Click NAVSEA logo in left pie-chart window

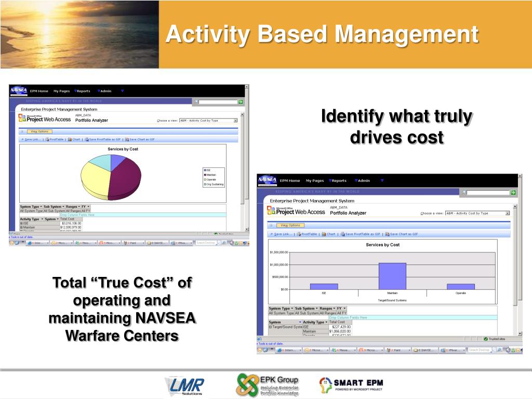tap(19, 91)
